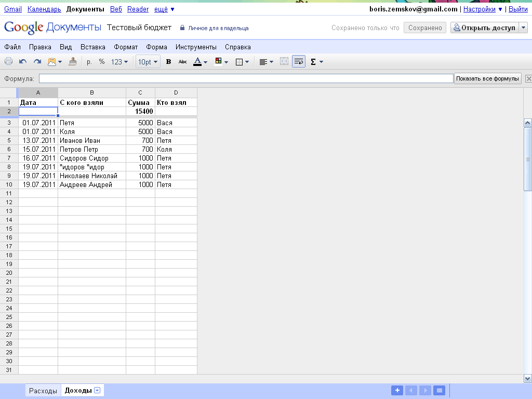Close the formula bar with X
The image size is (532, 399).
coord(528,78)
